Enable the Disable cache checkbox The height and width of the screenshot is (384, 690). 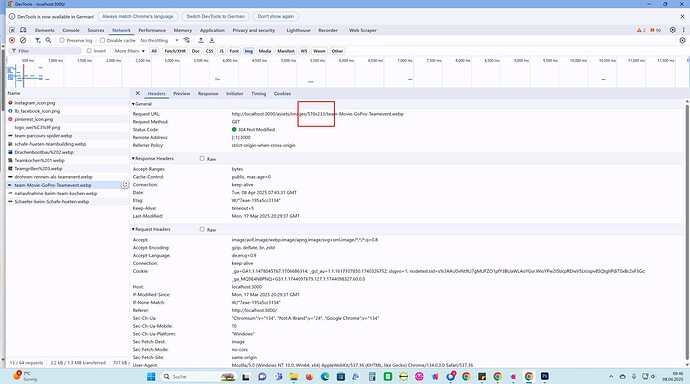point(103,40)
